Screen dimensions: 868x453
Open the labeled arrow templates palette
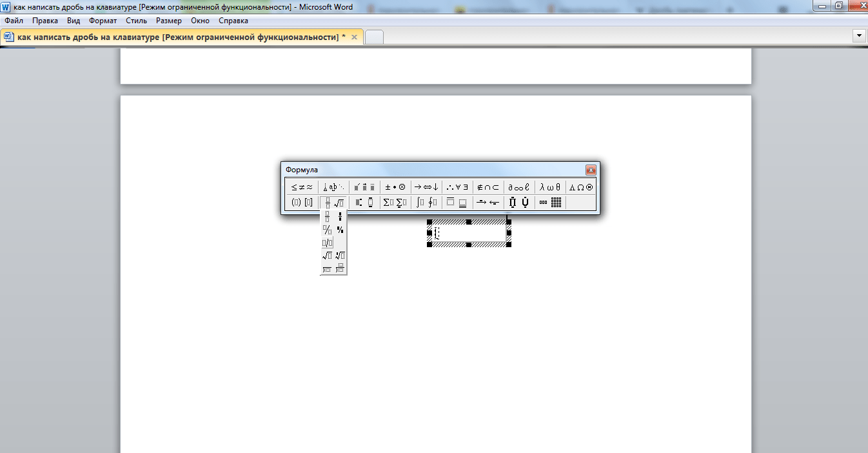coord(488,203)
